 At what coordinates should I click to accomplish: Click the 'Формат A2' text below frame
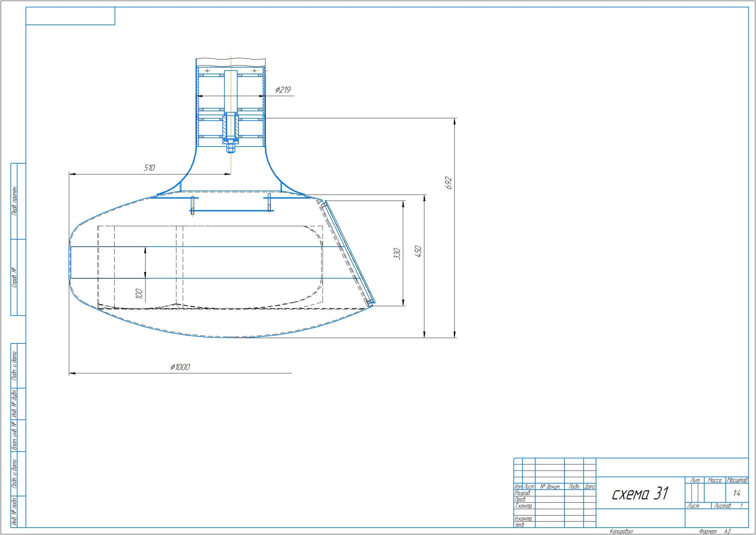coord(715,531)
